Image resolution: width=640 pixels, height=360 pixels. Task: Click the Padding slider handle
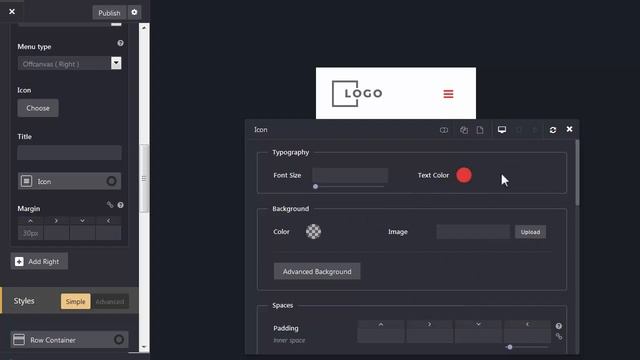(509, 347)
